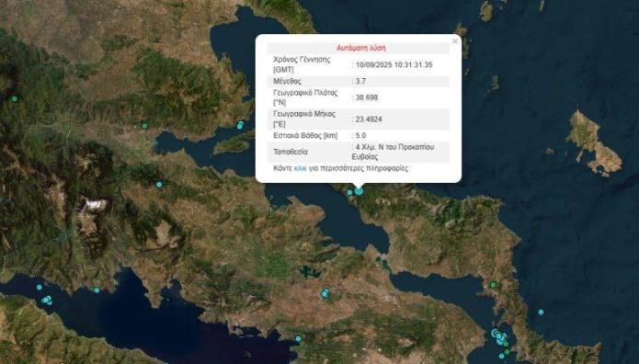Select the latitude value 38.698

[366, 97]
